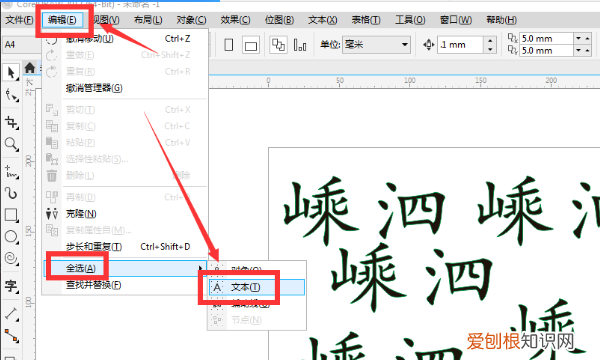
Task: Decrease nudge distance with down stepper
Action: (490, 49)
